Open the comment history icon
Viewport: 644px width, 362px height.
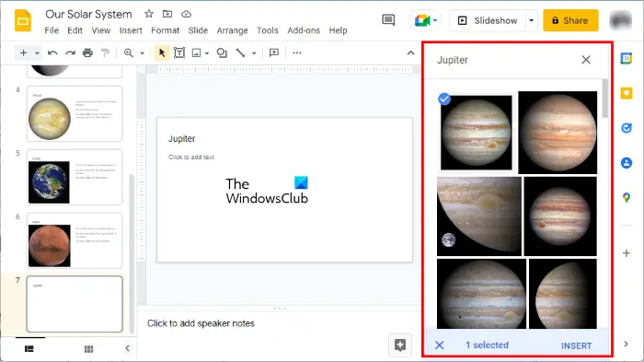(x=388, y=19)
